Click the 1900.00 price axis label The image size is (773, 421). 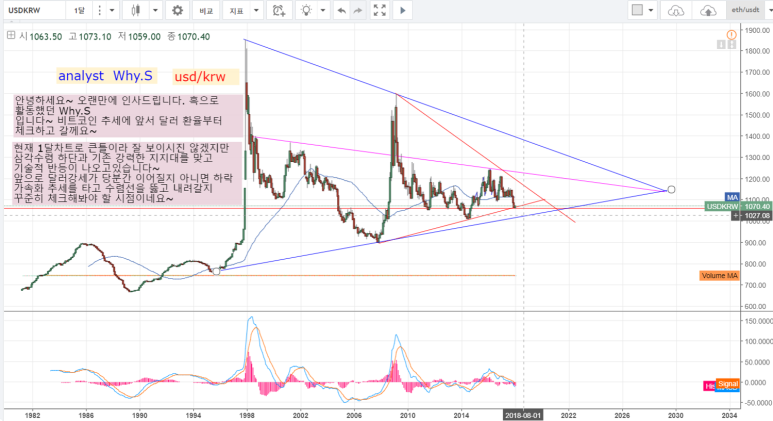pos(758,30)
